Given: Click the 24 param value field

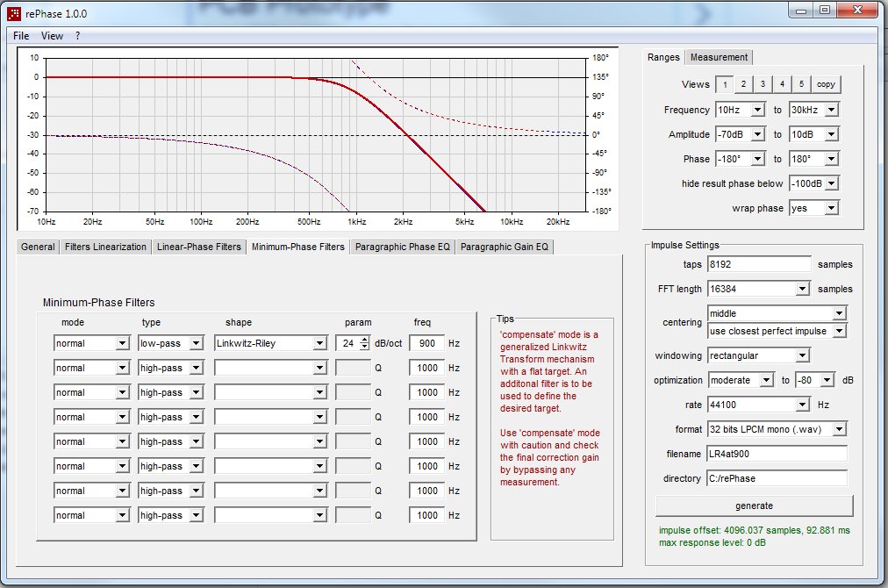Looking at the screenshot, I should (x=347, y=343).
